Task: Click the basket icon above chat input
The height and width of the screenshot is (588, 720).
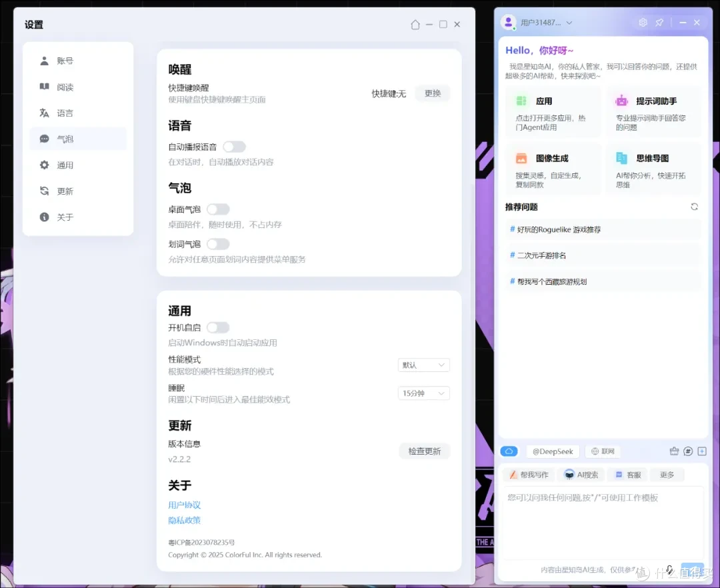Action: click(x=674, y=451)
